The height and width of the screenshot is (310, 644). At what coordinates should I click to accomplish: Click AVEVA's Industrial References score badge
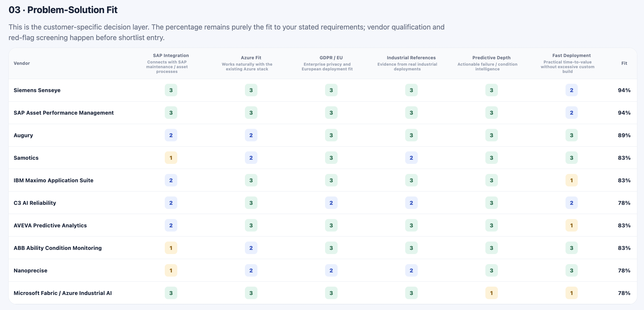[x=411, y=225]
